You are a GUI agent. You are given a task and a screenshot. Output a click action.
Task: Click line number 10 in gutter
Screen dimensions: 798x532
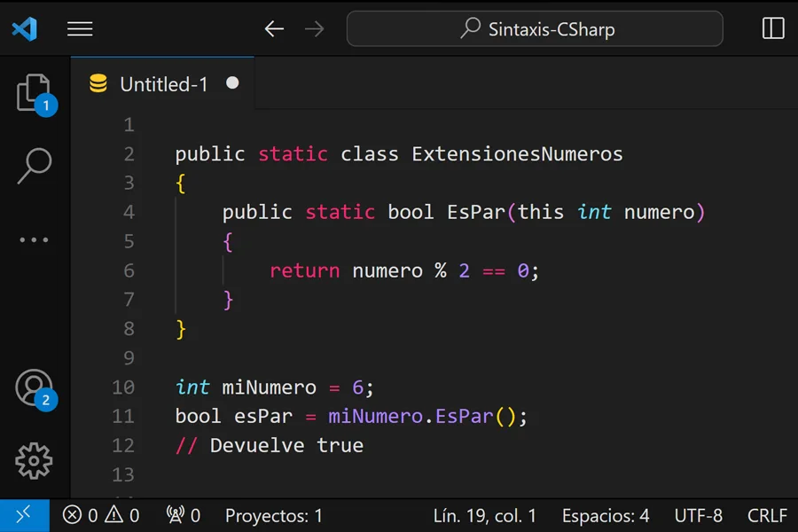tap(123, 387)
